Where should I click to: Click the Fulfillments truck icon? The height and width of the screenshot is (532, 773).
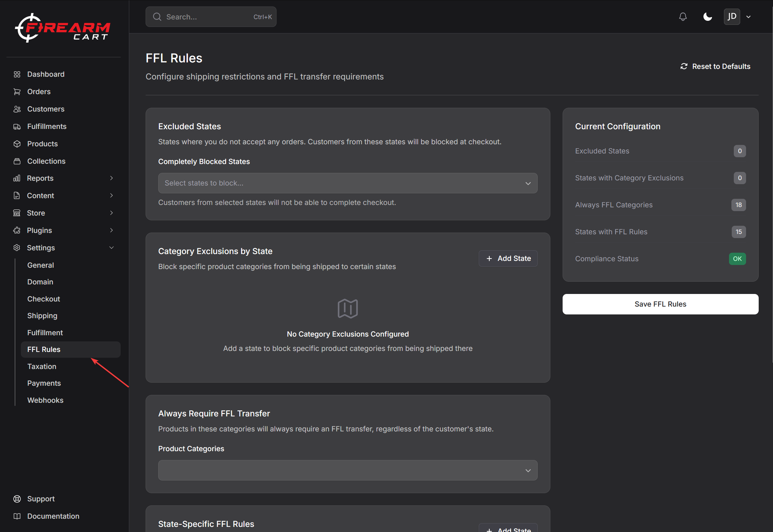point(17,127)
